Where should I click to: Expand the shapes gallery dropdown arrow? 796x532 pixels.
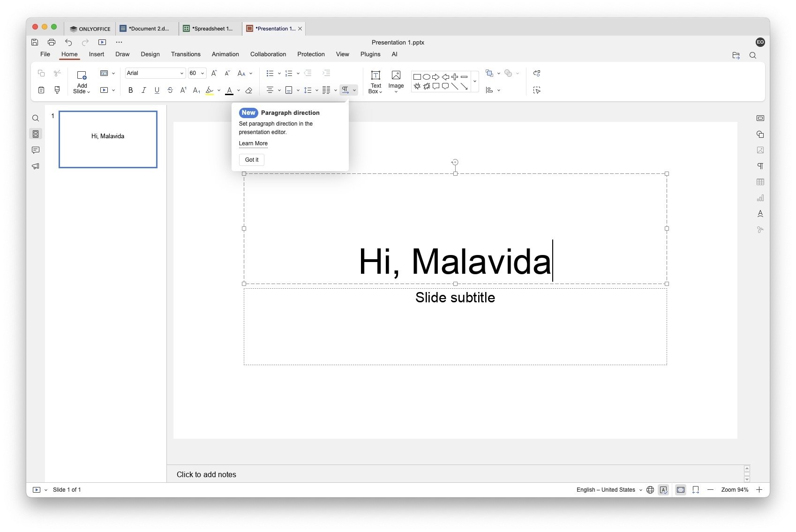tap(474, 81)
